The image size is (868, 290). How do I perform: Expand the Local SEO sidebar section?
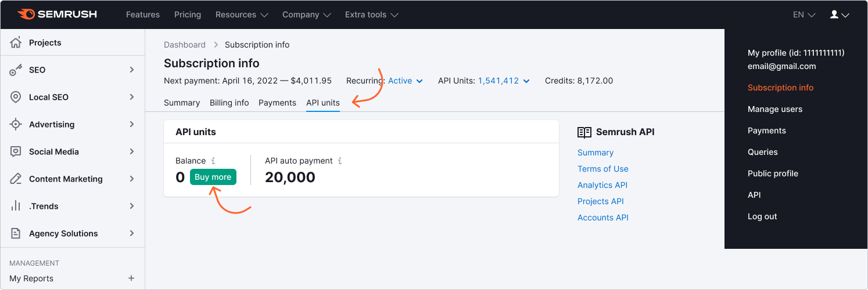click(132, 97)
